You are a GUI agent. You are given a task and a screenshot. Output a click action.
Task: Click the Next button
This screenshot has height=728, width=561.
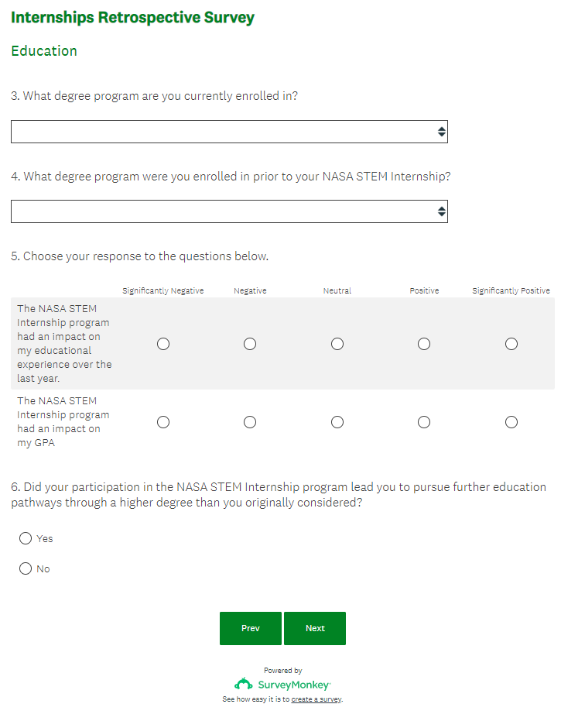315,628
